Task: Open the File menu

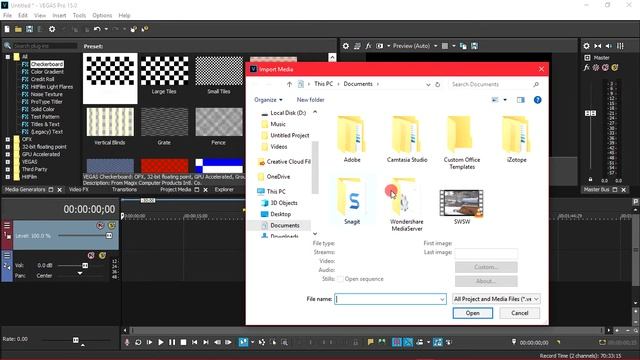Action: pyautogui.click(x=7, y=16)
